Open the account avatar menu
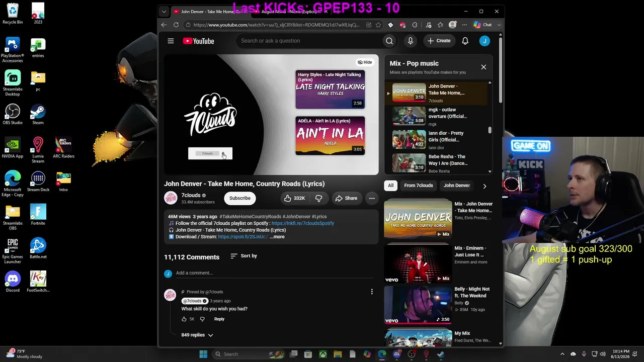This screenshot has width=644, height=362. pyautogui.click(x=485, y=41)
